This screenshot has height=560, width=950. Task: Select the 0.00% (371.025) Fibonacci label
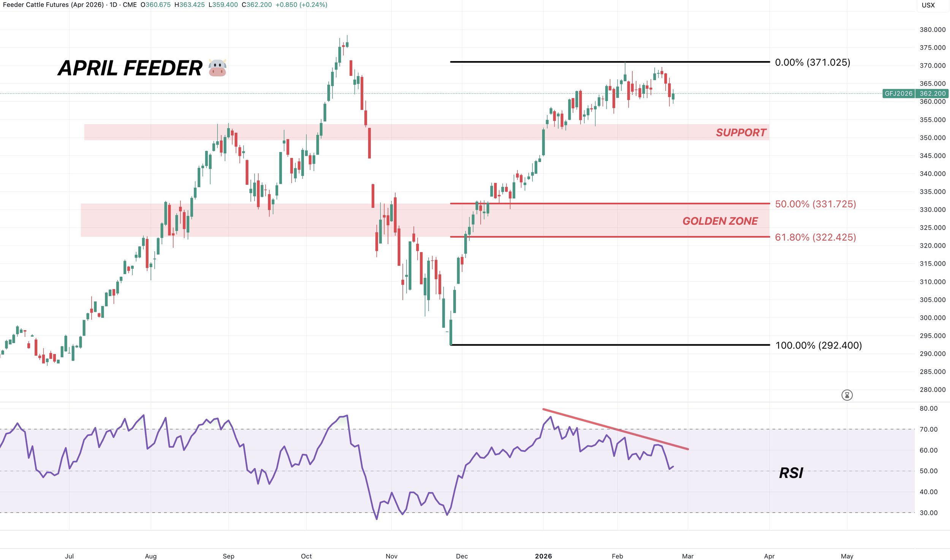[x=812, y=62]
